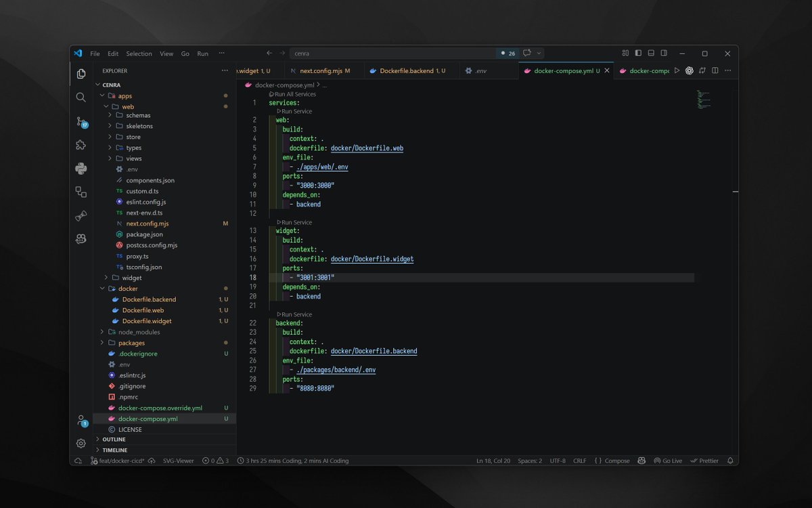Expand the widget folder
The width and height of the screenshot is (812, 508).
click(106, 278)
